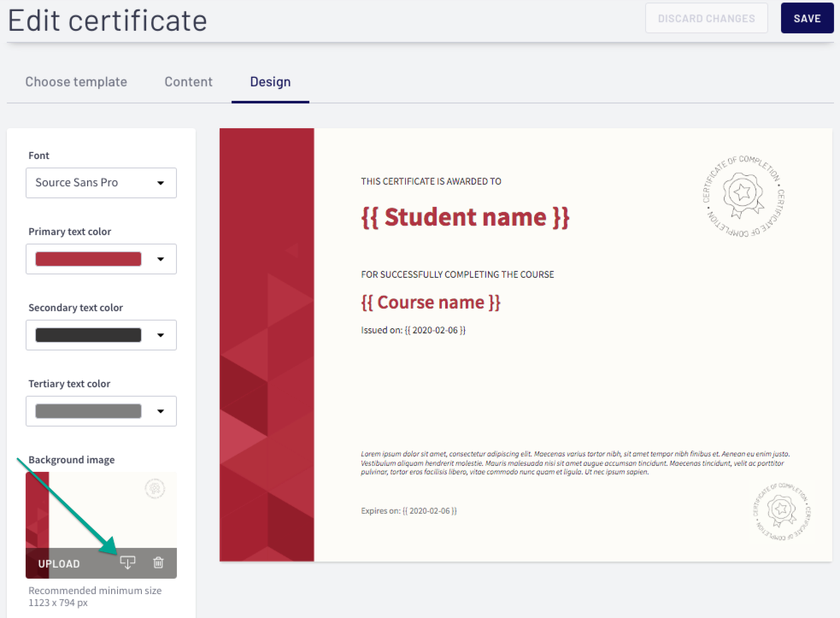Screen dimensions: 840x618
Task: Click the red primary text color swatch
Action: tap(88, 259)
